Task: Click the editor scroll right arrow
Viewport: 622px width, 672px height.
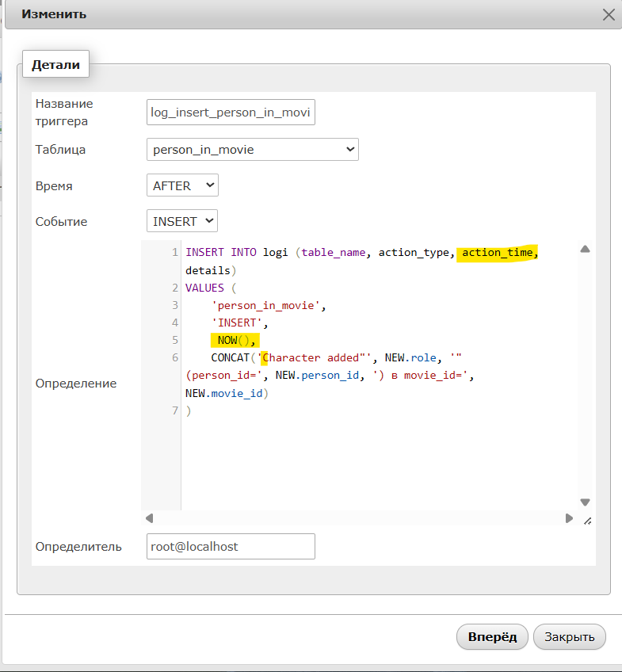Action: click(x=569, y=518)
